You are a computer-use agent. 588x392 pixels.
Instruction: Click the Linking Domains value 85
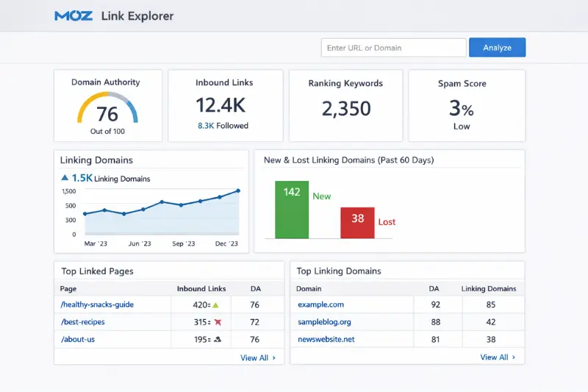tap(491, 304)
